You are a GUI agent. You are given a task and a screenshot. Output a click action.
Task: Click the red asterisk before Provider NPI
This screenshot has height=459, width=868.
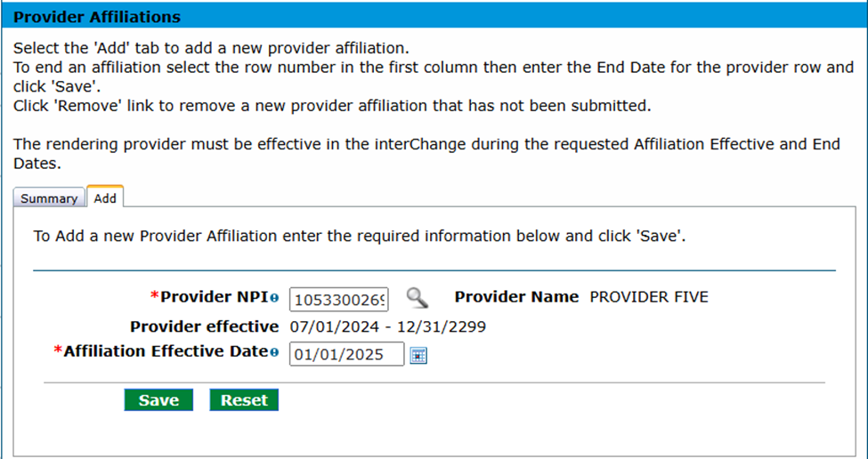pyautogui.click(x=155, y=297)
